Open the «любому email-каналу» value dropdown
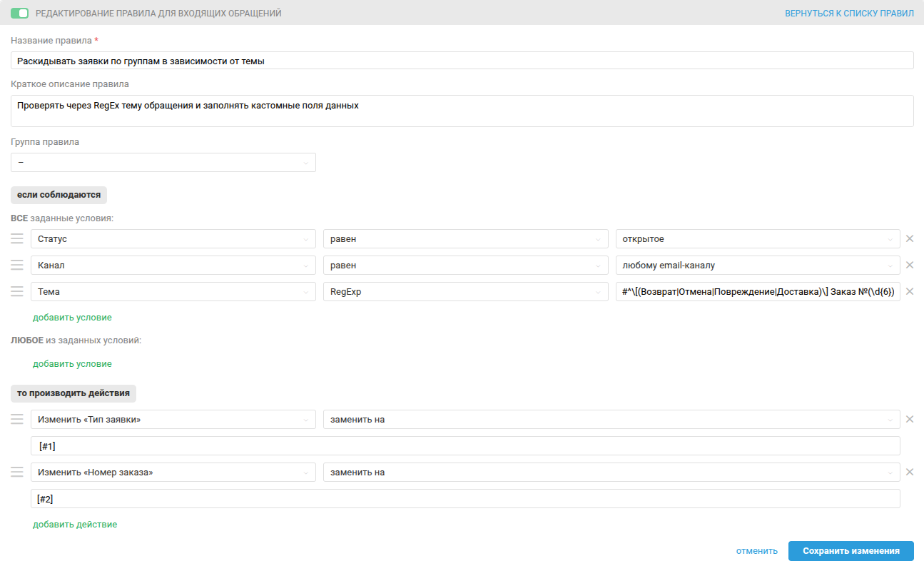Viewport: 924px width, 571px height. (758, 265)
